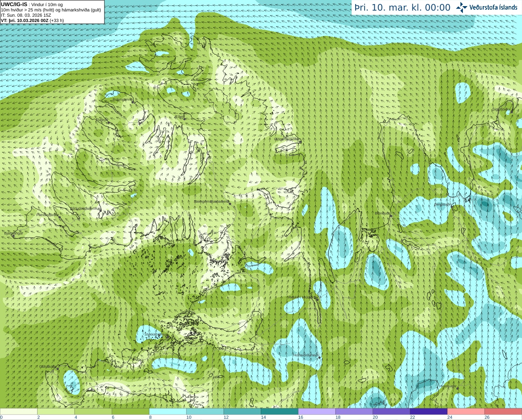Click the date header Þri. 10. mar. kl. 00:00
Image resolution: width=522 pixels, height=420 pixels.
pos(403,8)
